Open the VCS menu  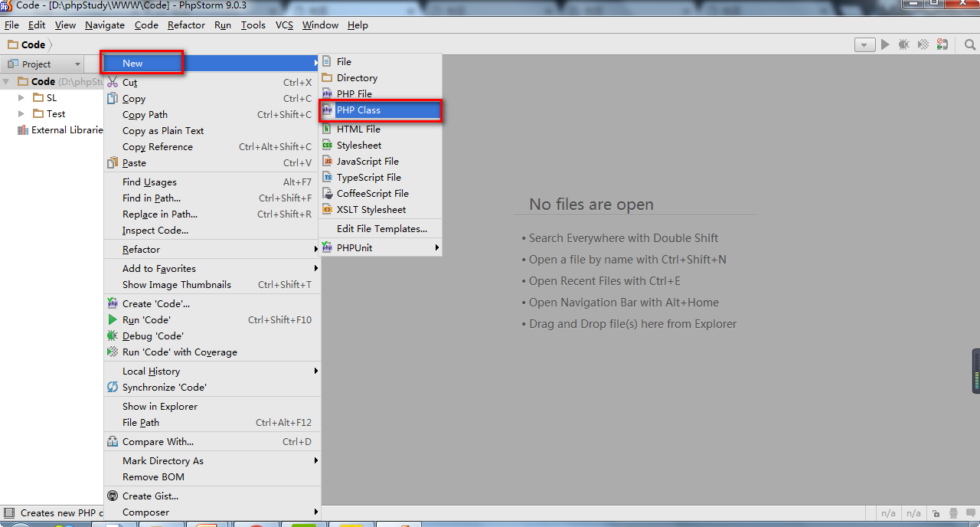(284, 25)
